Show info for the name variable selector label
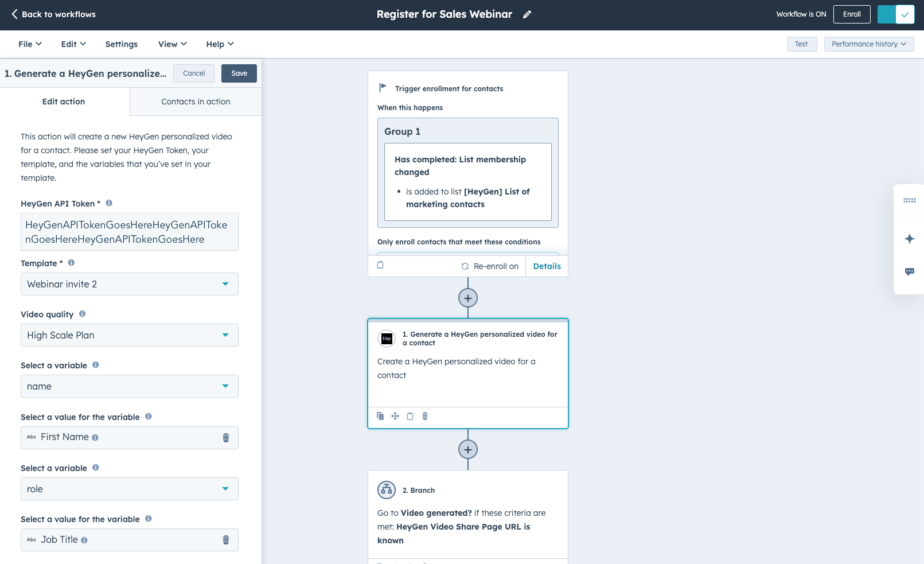This screenshot has width=924, height=564. [96, 365]
